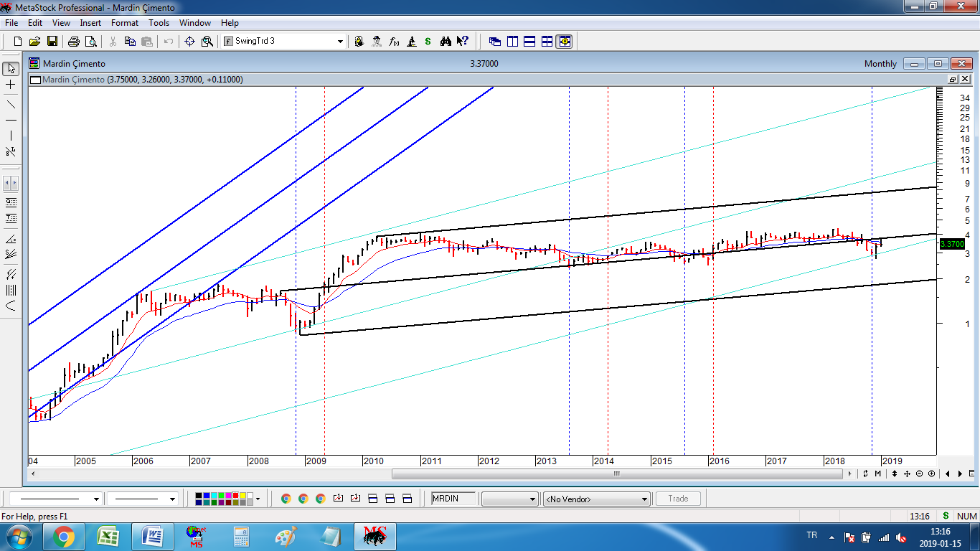
Task: Stack windows horizontally icon
Action: pyautogui.click(x=529, y=42)
